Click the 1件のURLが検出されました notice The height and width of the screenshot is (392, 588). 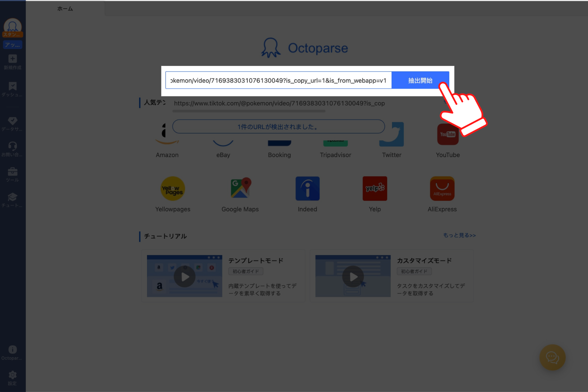pyautogui.click(x=278, y=126)
